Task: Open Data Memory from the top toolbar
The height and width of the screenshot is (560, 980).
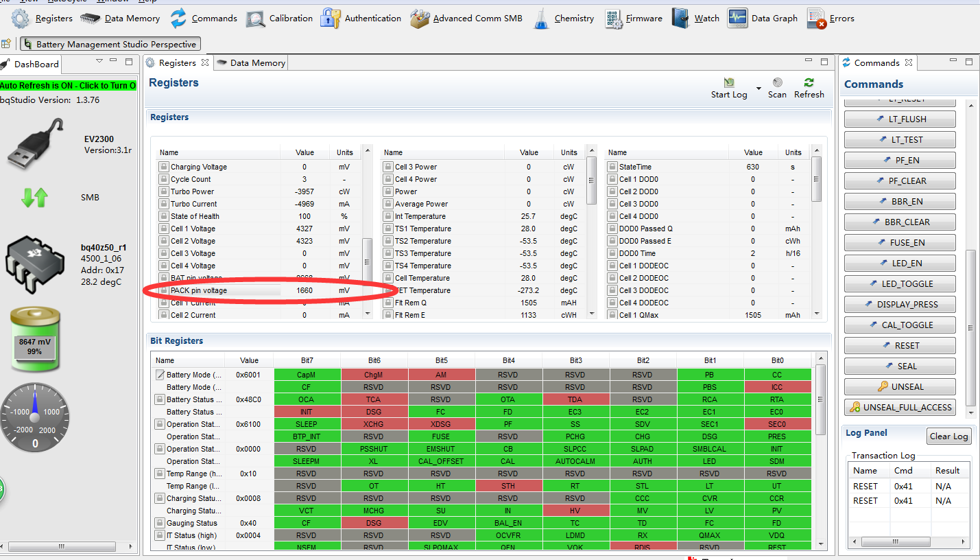Action: coord(120,19)
